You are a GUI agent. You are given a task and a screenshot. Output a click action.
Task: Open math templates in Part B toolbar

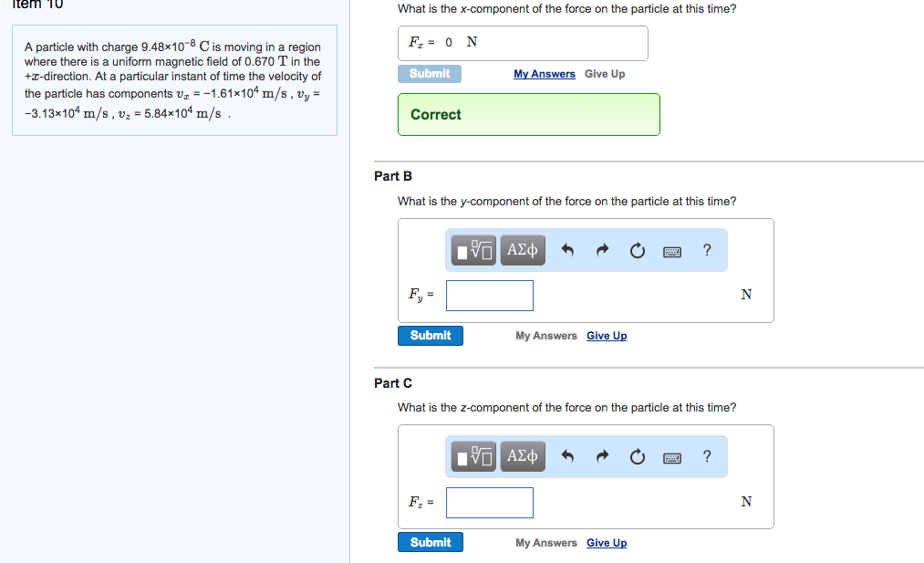(x=475, y=250)
